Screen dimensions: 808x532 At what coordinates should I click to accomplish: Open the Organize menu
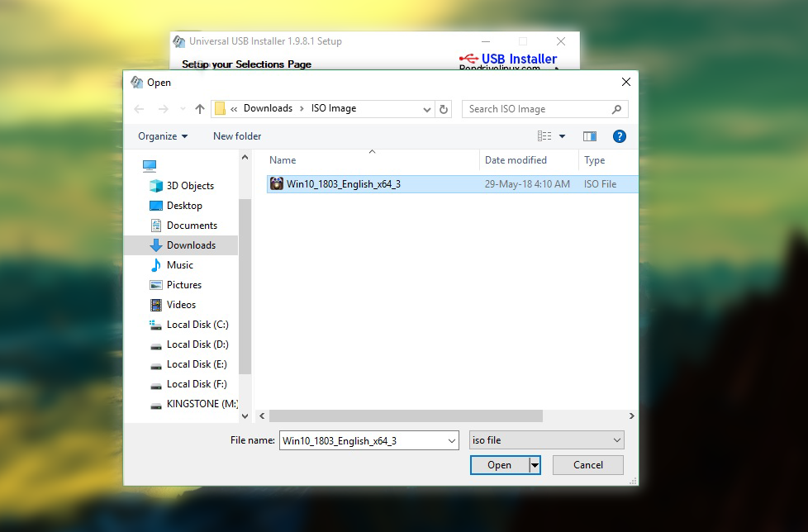point(162,136)
